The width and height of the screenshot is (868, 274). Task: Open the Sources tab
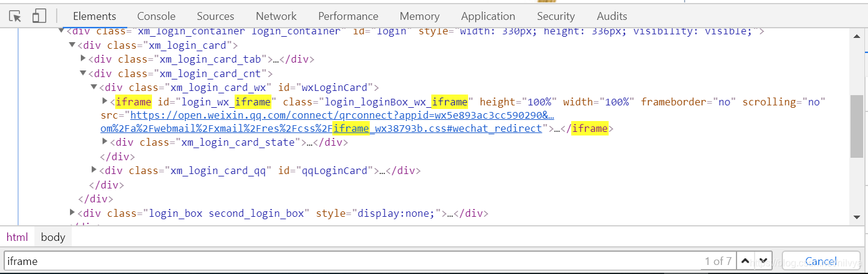coord(215,16)
